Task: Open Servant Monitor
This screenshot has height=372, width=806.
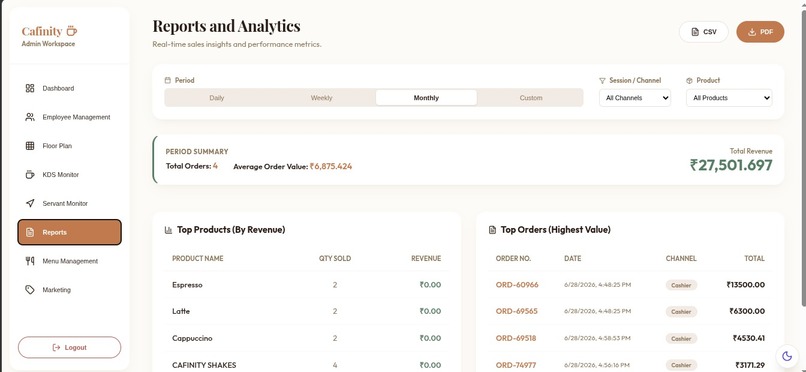Action: pos(69,203)
